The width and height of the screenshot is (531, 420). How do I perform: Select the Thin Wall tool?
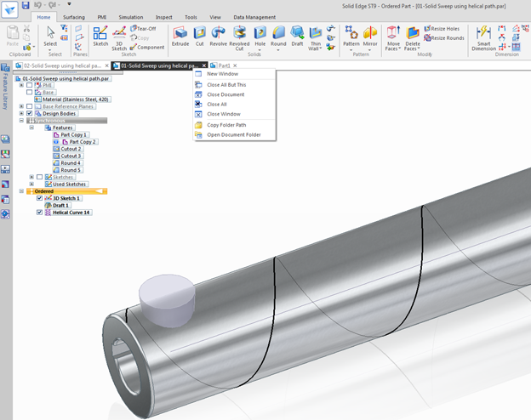tap(315, 38)
